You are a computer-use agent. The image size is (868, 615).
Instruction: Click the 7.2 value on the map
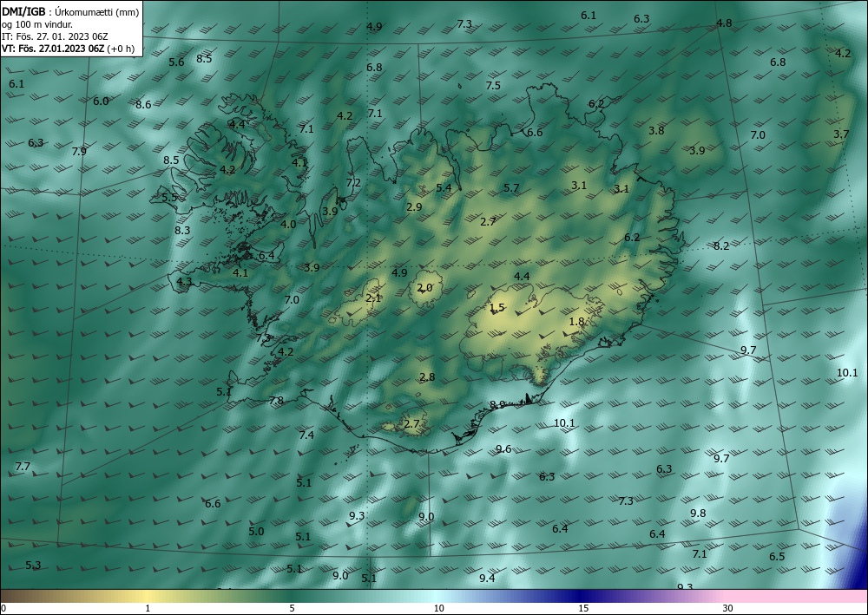(353, 182)
